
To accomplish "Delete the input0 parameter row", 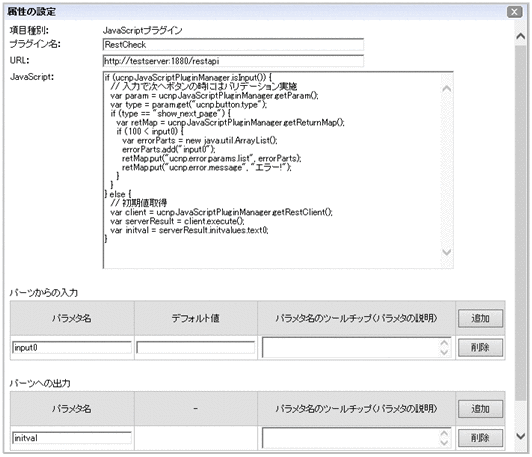I will (x=480, y=347).
